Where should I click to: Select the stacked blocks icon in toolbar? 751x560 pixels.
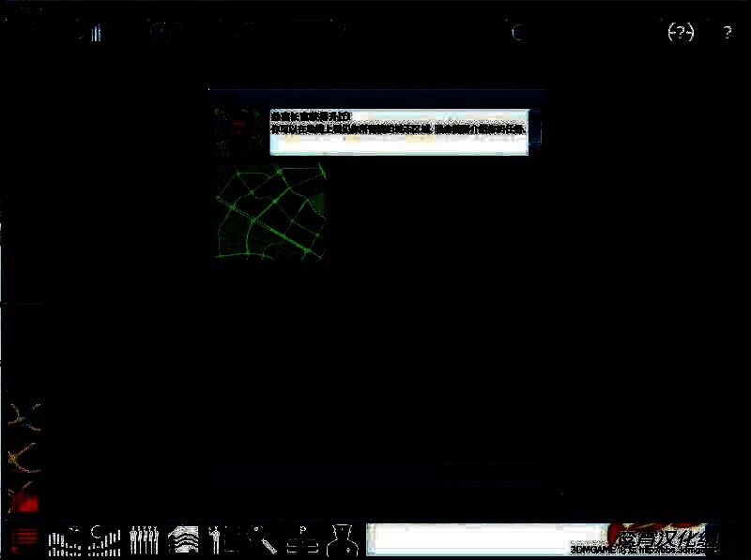click(x=300, y=539)
